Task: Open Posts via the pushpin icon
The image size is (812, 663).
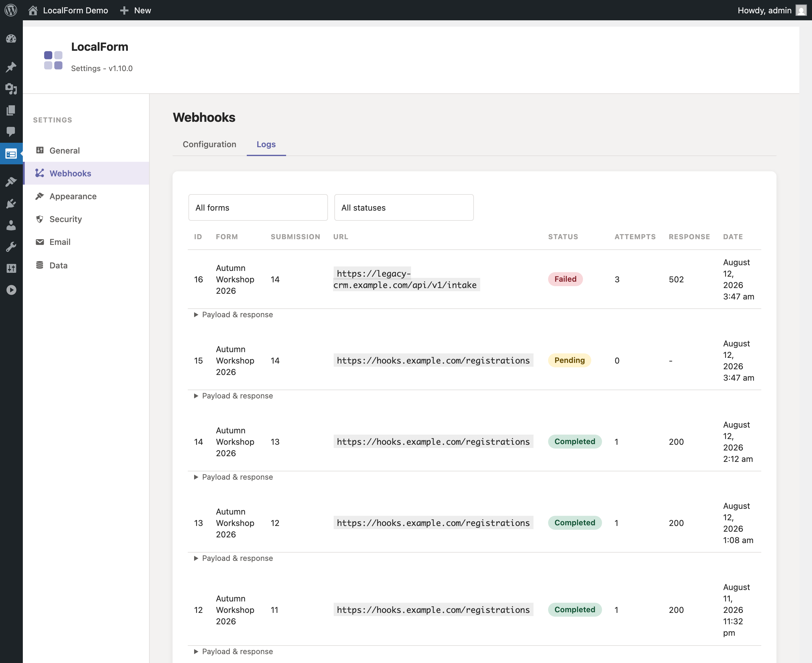Action: point(11,67)
